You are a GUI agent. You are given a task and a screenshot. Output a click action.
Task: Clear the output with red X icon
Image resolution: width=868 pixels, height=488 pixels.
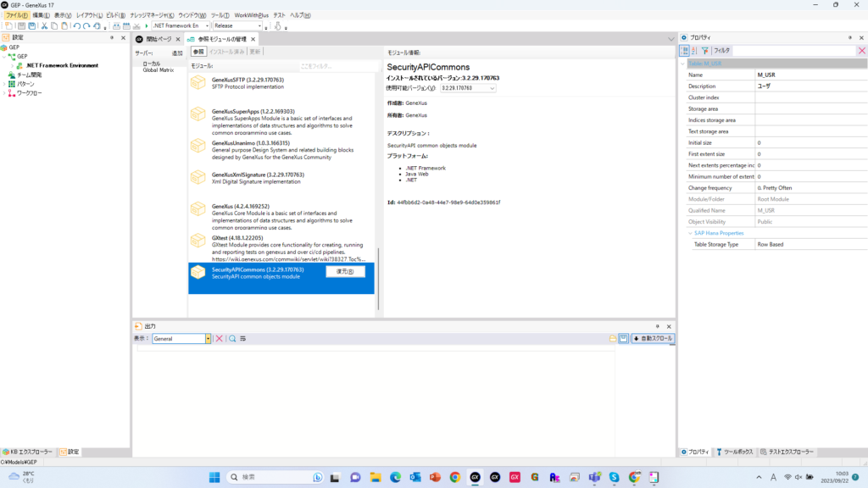pyautogui.click(x=220, y=339)
